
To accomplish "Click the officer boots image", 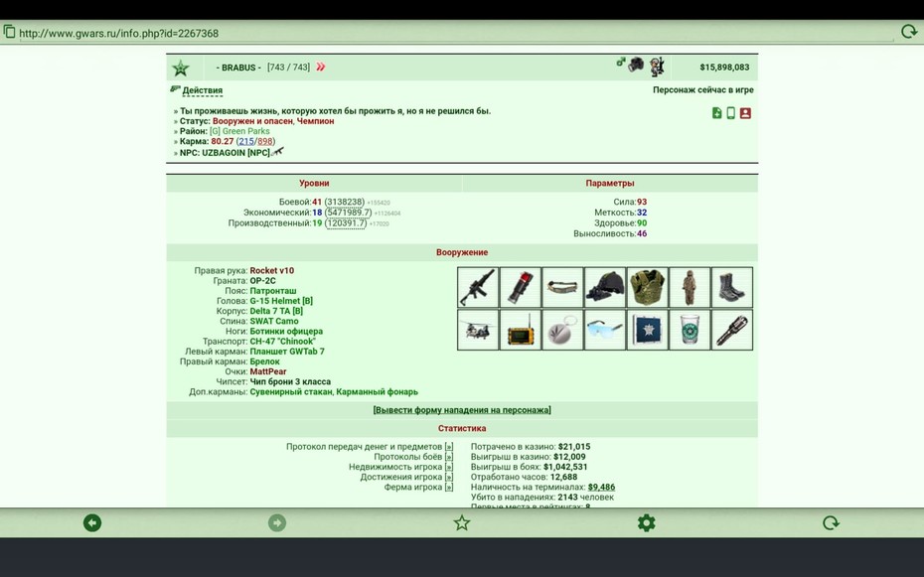I will pyautogui.click(x=732, y=287).
